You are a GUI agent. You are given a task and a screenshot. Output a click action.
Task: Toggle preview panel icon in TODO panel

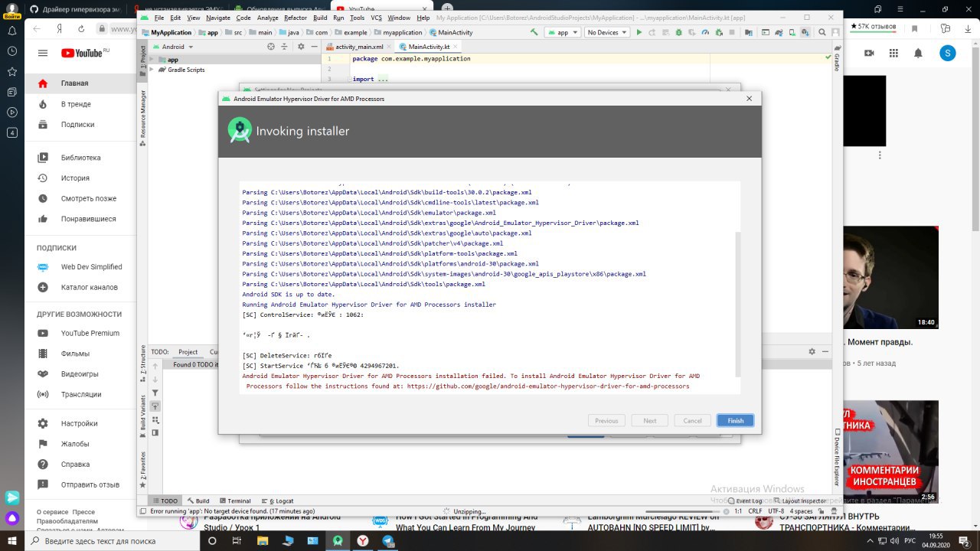pyautogui.click(x=155, y=432)
